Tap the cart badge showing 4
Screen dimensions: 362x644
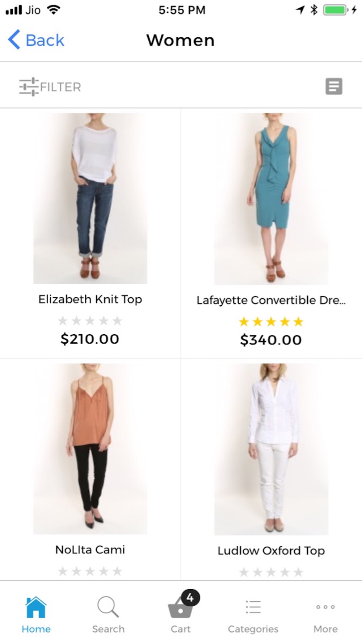190,598
